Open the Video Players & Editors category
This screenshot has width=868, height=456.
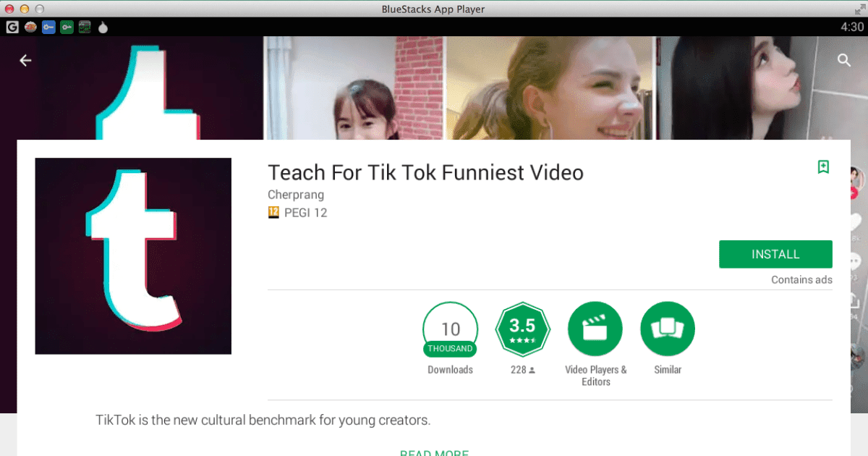595,329
